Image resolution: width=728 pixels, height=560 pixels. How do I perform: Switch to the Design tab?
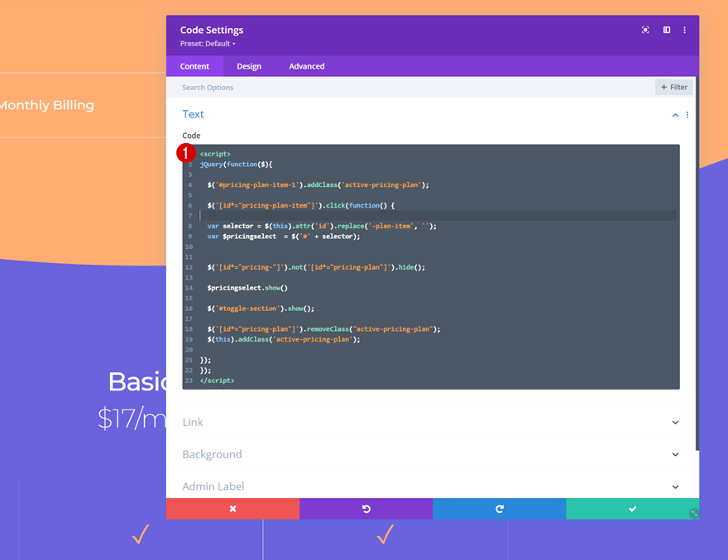coord(249,66)
